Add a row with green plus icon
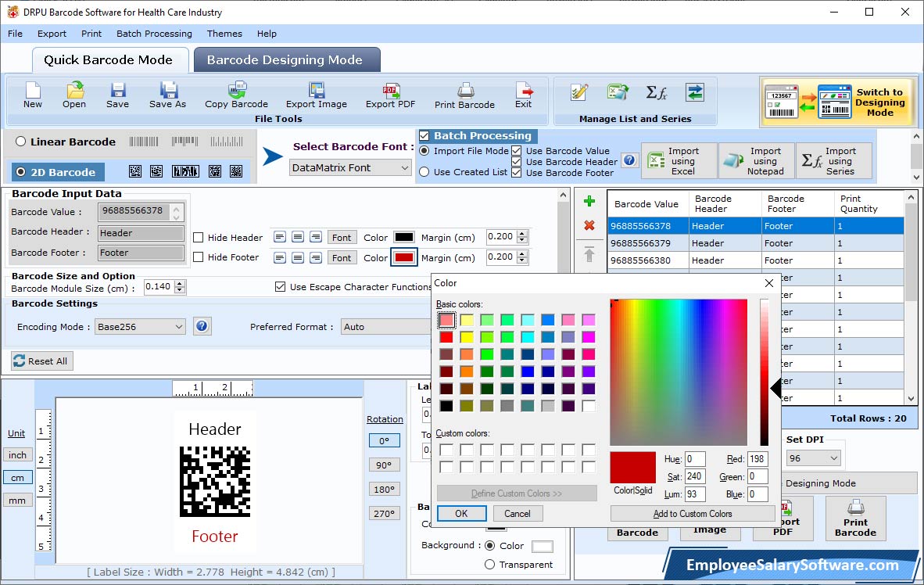The image size is (924, 585). tap(589, 201)
